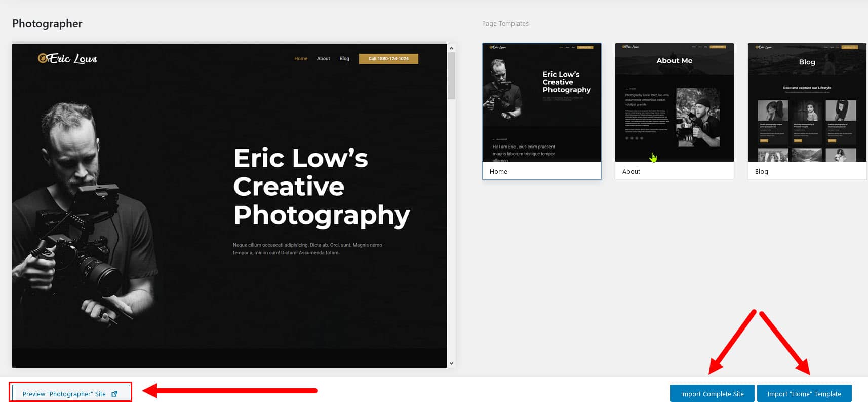Click the external-link icon on the Preview button
Screen dimensions: 868x402
coord(114,394)
